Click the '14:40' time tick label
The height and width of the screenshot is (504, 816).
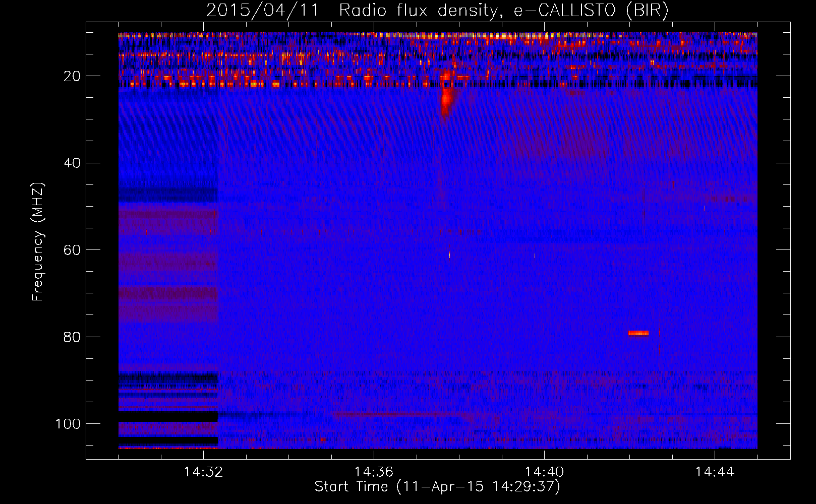544,472
